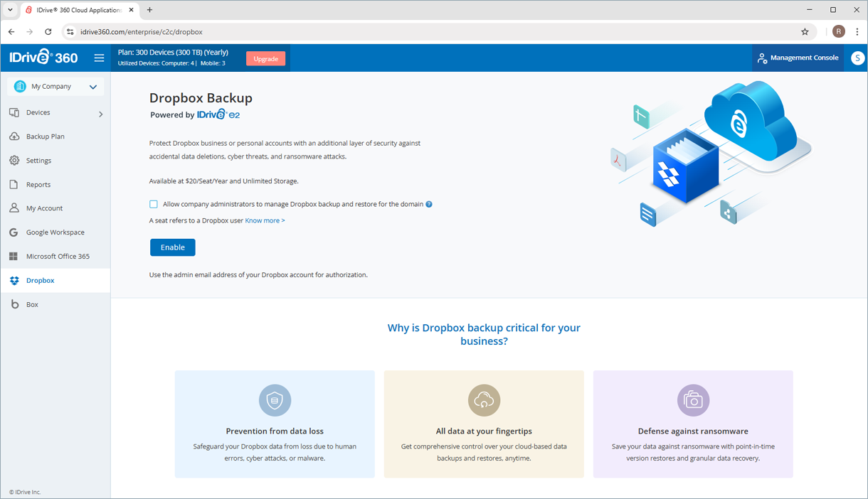The width and height of the screenshot is (868, 499).
Task: Go to Backup Plan section
Action: pos(45,136)
